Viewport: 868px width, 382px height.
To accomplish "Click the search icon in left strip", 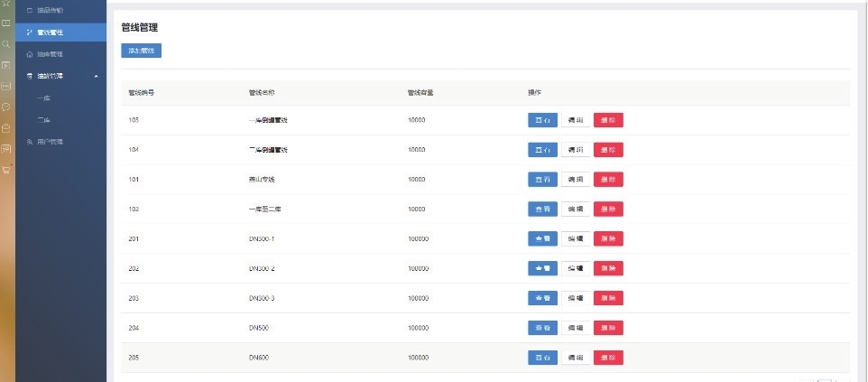I will click(6, 43).
